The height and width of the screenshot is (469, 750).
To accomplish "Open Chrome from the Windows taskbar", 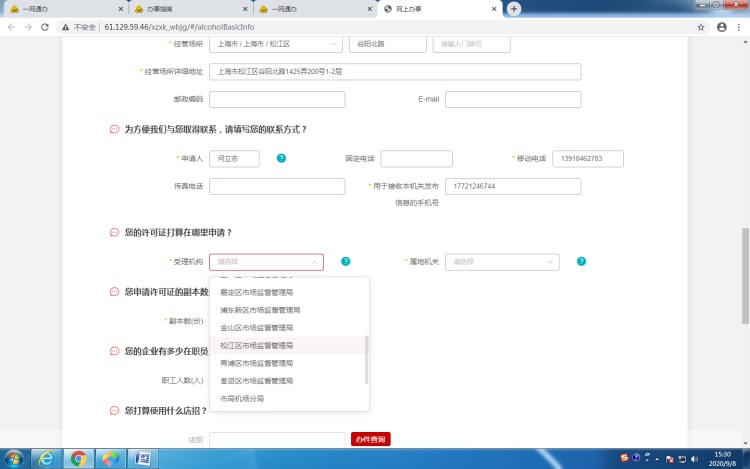I will pos(78,458).
